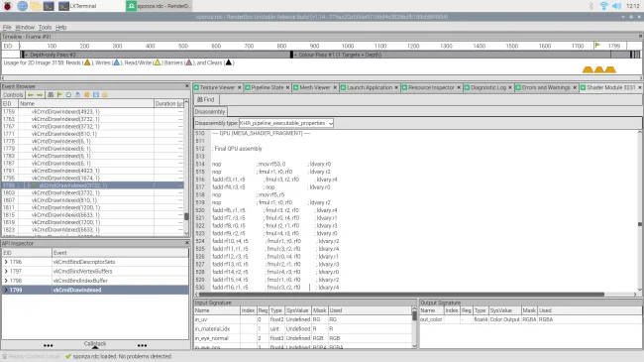Close the Shader Module 3231 tab
The height and width of the screenshot is (362, 644).
(639, 87)
